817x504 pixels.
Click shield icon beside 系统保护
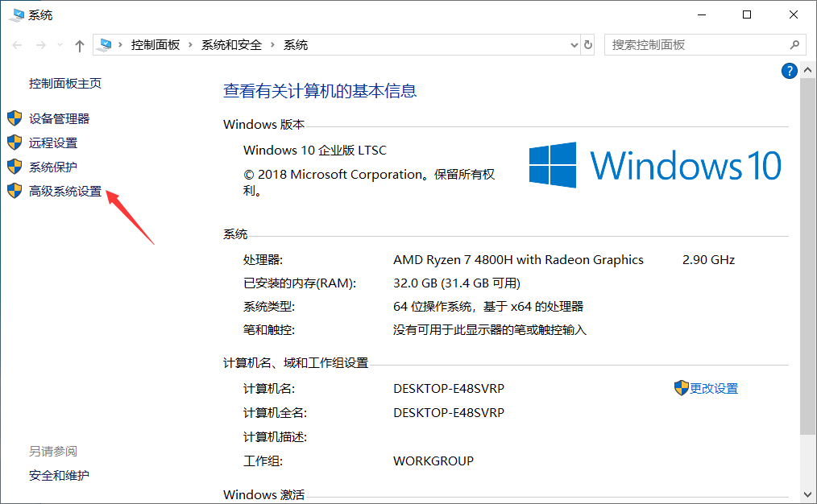pyautogui.click(x=15, y=167)
